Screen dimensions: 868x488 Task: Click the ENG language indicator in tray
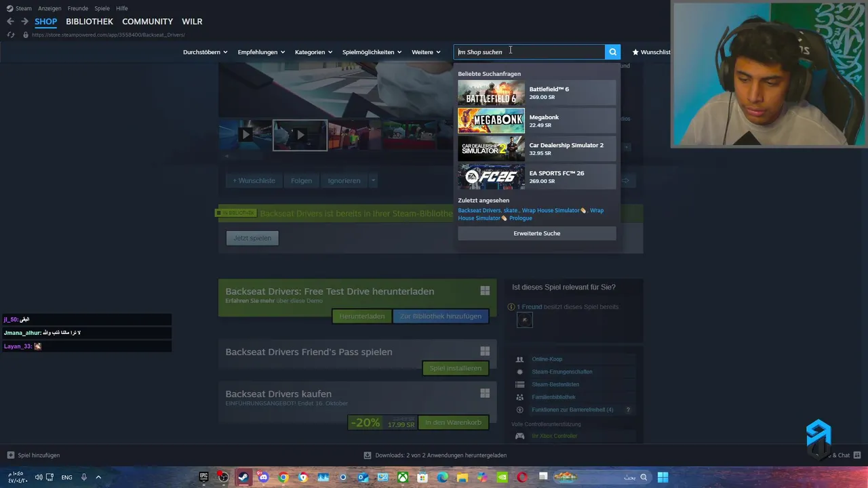(66, 477)
